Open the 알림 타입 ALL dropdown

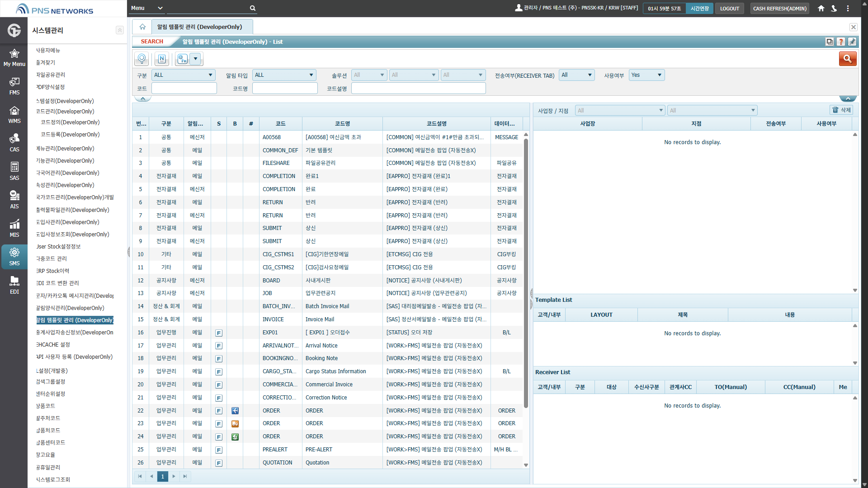tap(284, 75)
